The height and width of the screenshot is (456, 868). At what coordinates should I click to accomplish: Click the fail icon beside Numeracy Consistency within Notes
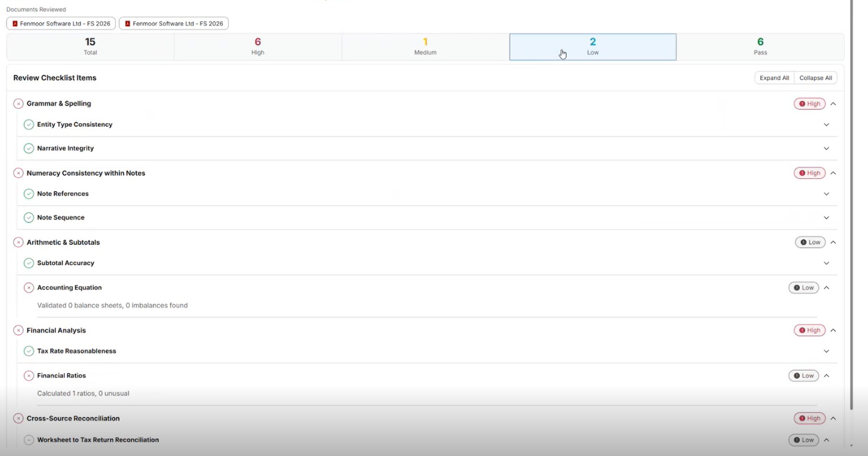(18, 173)
